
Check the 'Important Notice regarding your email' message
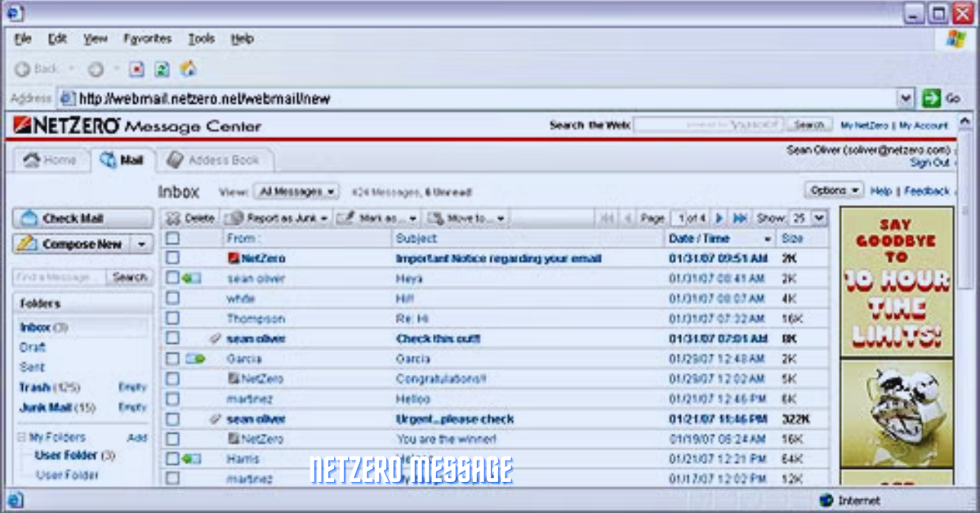point(172,258)
